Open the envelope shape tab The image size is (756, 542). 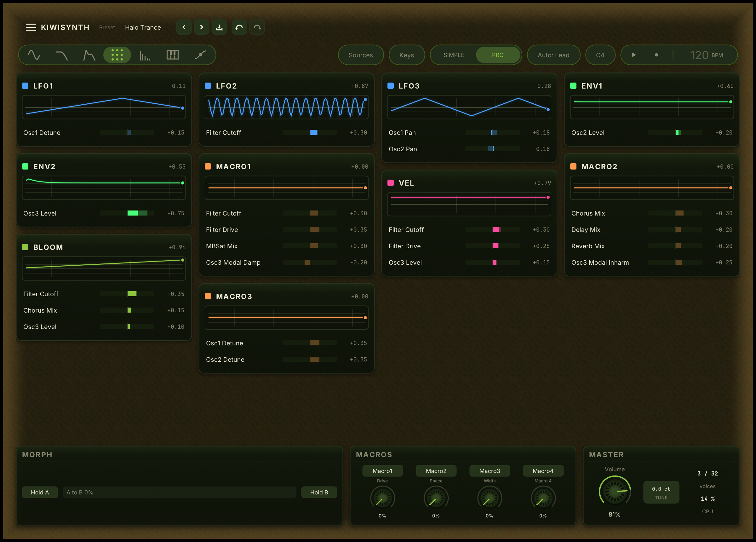pyautogui.click(x=89, y=55)
